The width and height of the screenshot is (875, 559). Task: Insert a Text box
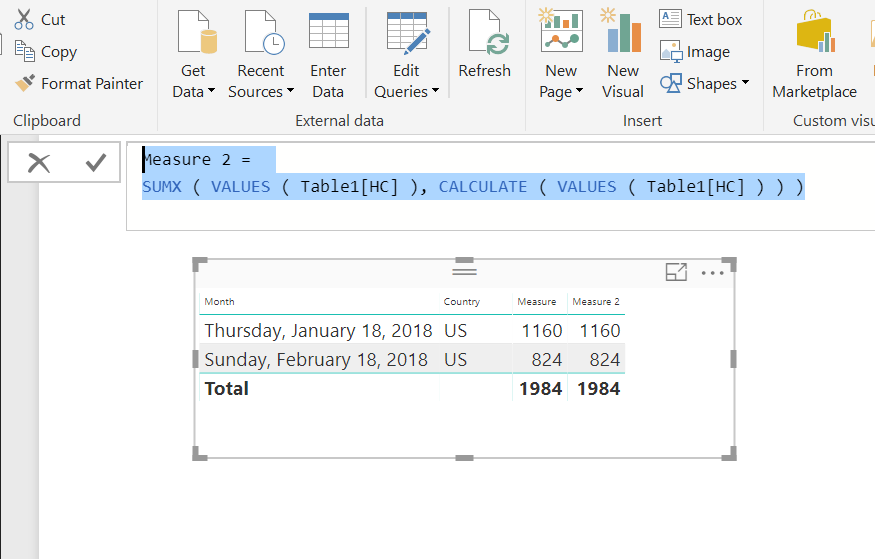click(700, 20)
